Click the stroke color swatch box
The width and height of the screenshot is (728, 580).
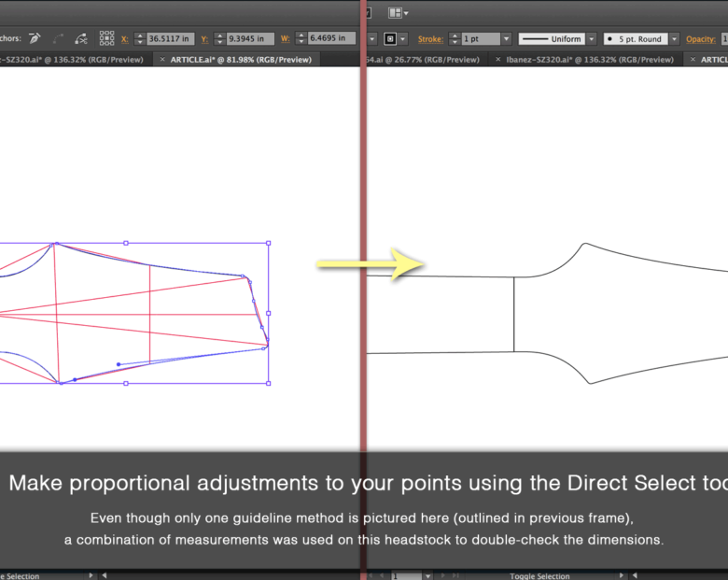click(389, 39)
